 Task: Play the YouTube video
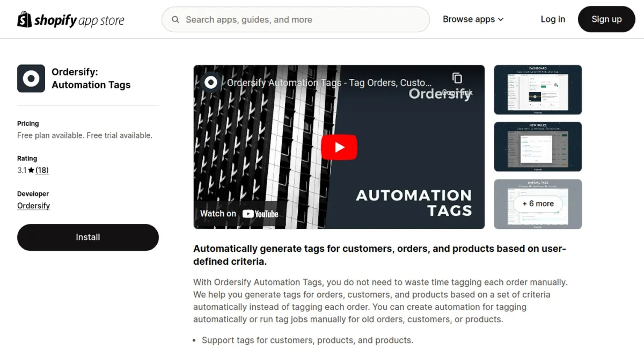pyautogui.click(x=339, y=147)
